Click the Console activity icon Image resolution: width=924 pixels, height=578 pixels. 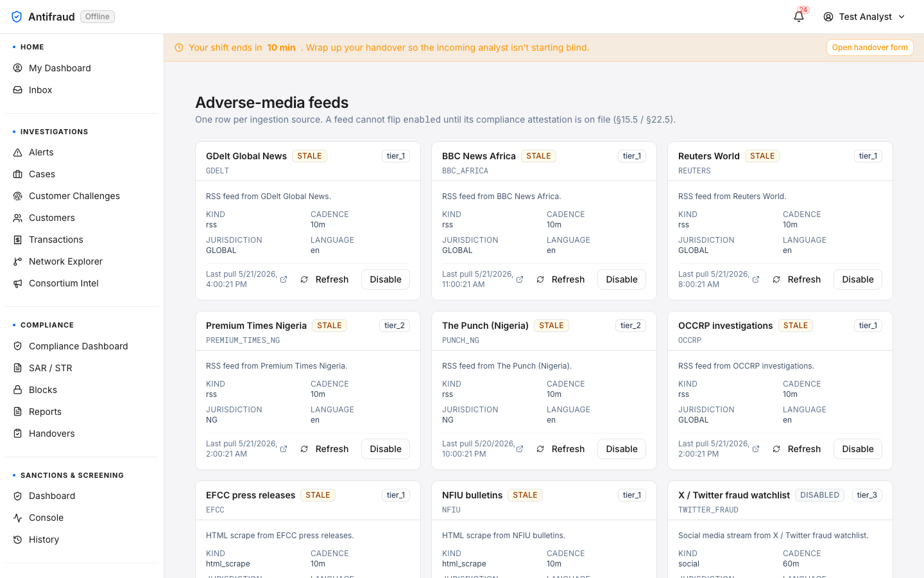point(18,518)
